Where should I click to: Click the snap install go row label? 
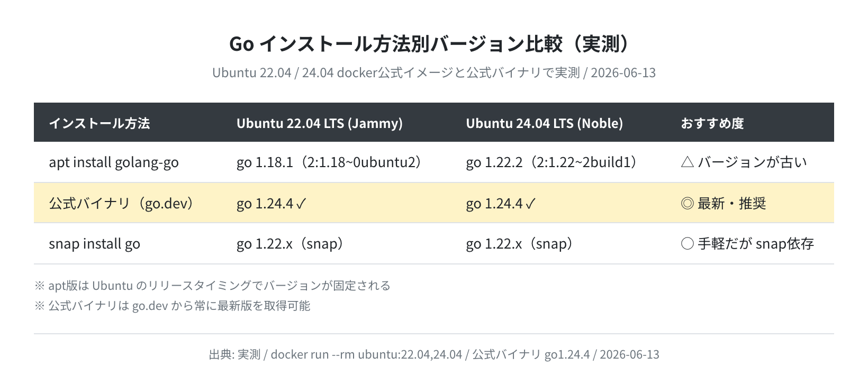(x=95, y=244)
